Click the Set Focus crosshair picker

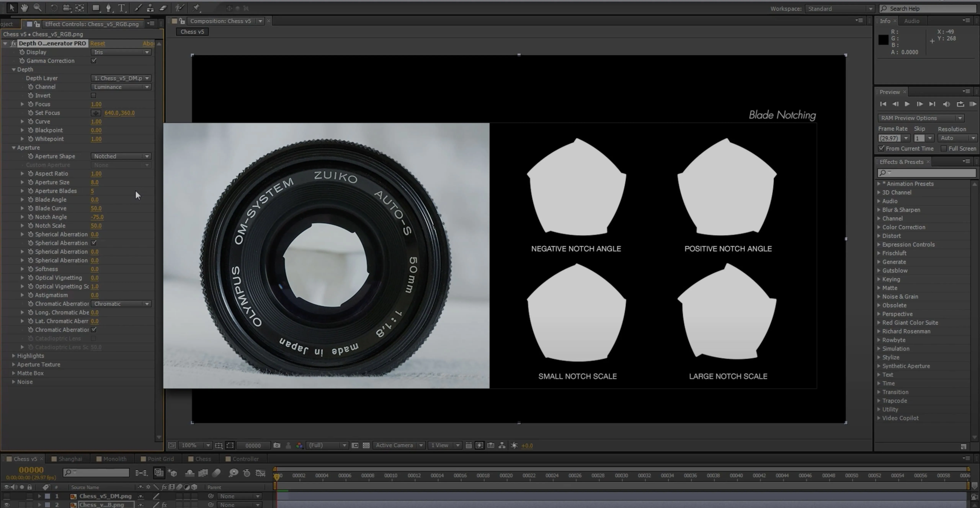(x=96, y=113)
